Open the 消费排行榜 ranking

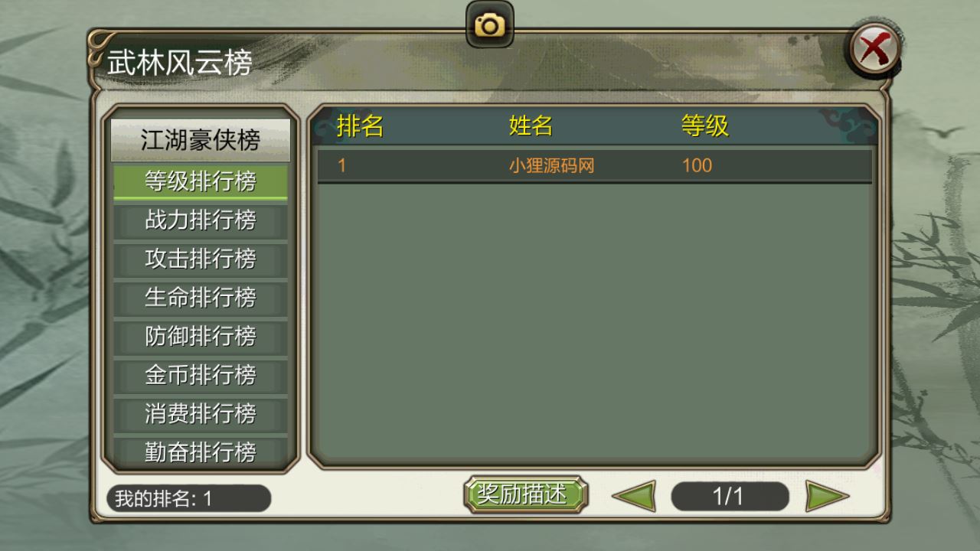tap(201, 414)
